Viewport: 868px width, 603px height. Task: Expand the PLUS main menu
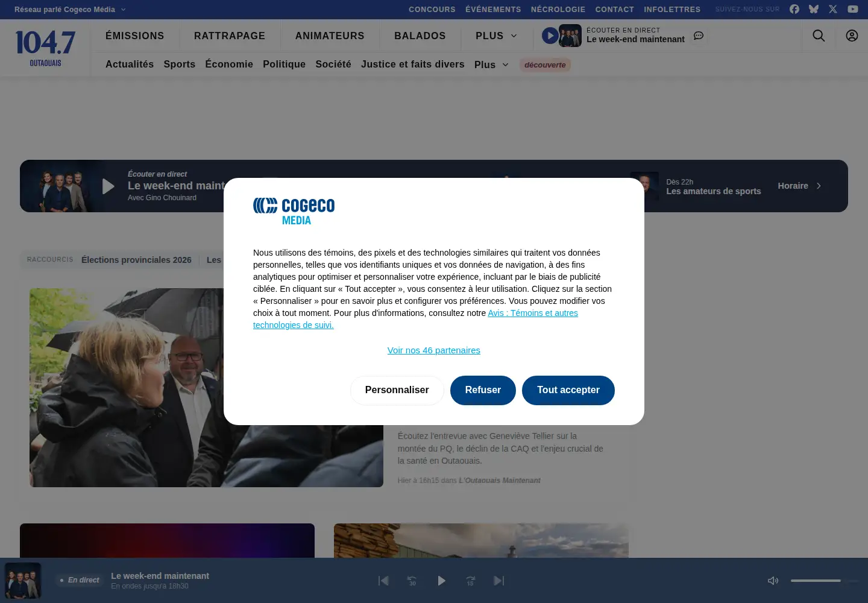coord(496,36)
